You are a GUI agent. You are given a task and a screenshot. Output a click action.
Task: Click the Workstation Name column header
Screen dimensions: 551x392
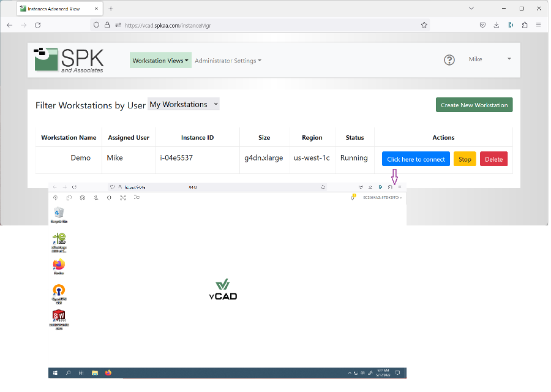(69, 137)
